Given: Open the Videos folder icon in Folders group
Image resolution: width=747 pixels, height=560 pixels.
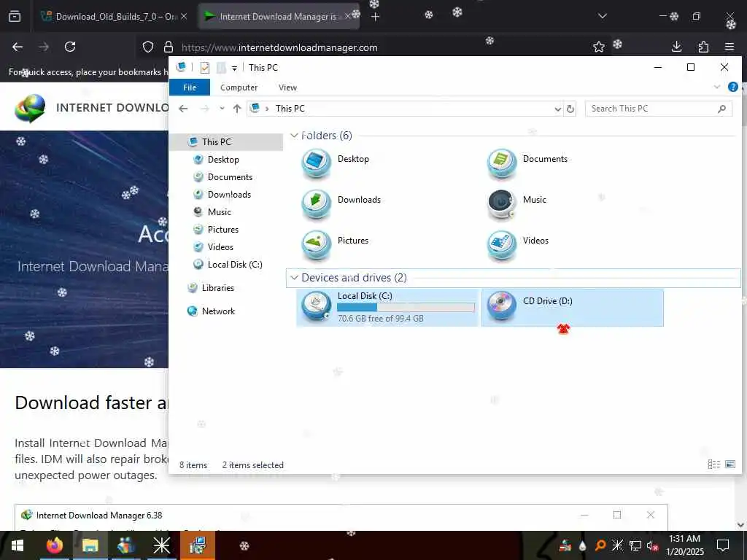Looking at the screenshot, I should click(x=502, y=245).
